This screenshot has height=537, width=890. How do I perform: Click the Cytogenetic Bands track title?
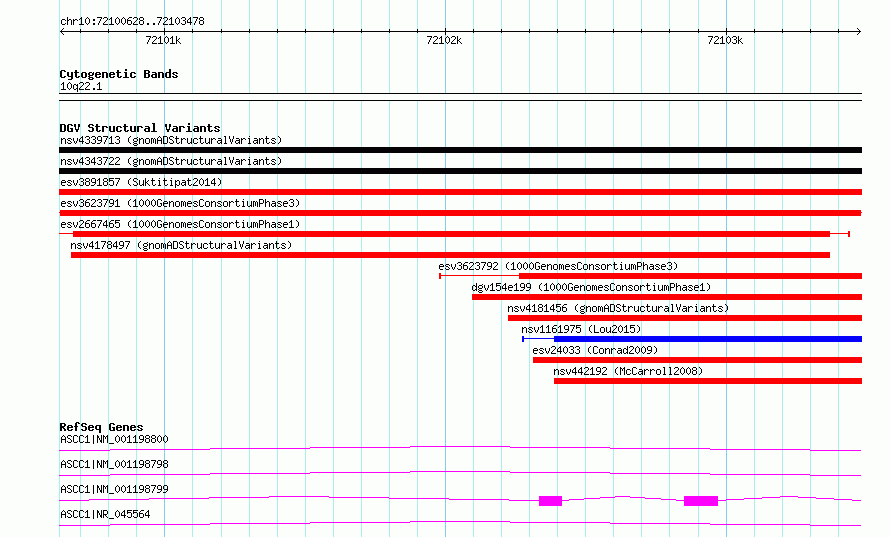pyautogui.click(x=119, y=74)
